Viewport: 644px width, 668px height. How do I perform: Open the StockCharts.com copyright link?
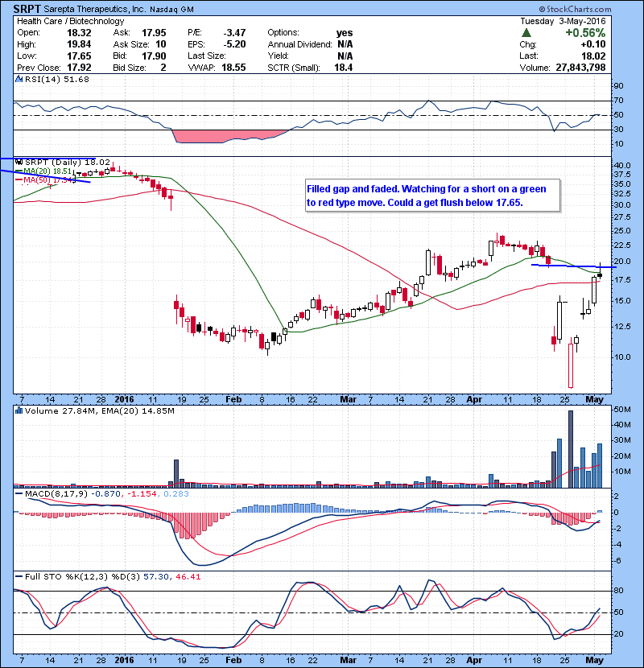(575, 9)
